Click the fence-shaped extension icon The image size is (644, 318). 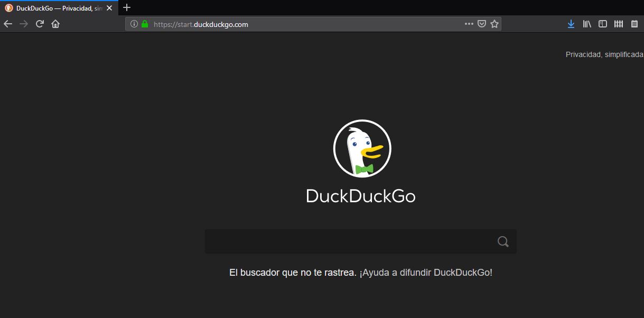[x=618, y=24]
